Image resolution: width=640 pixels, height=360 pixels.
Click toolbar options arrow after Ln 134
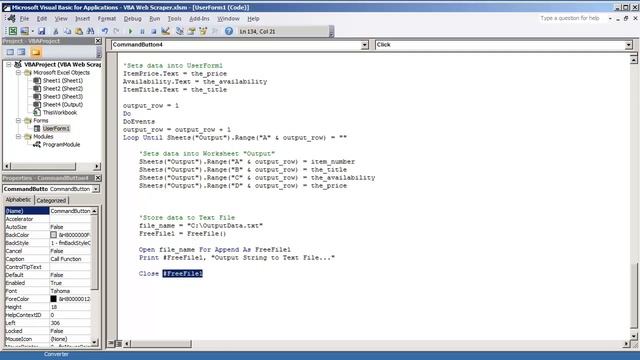(331, 32)
